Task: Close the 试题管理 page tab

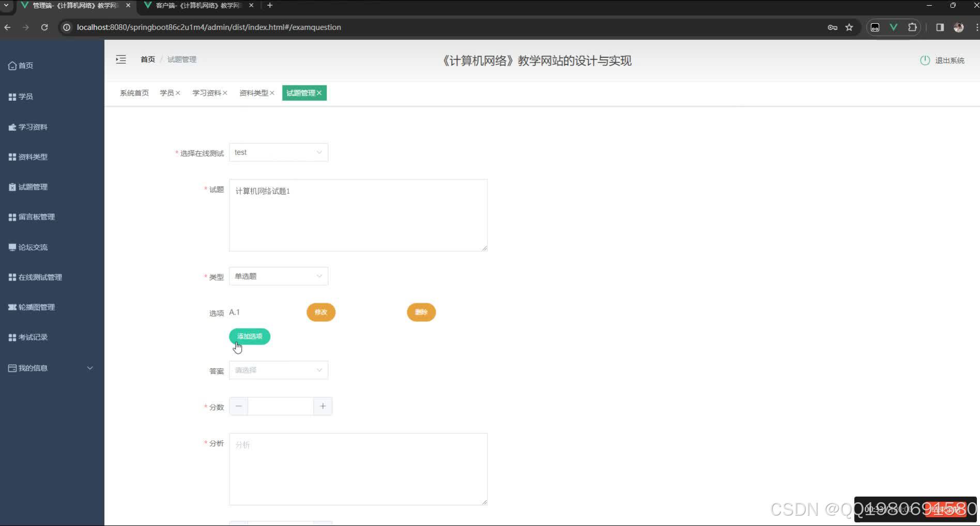Action: click(x=319, y=93)
